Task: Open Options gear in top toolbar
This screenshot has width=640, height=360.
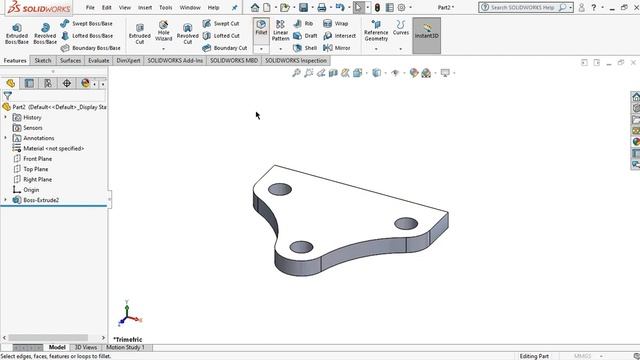Action: point(402,7)
